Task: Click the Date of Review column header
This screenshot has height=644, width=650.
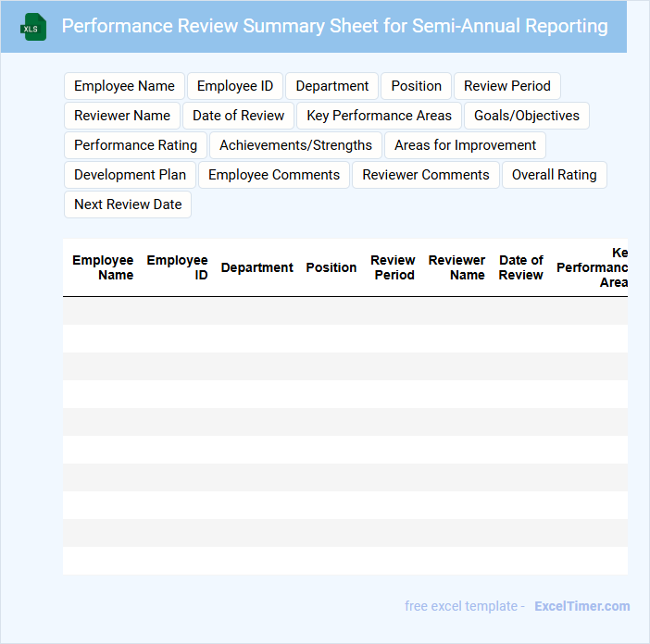Action: tap(520, 267)
